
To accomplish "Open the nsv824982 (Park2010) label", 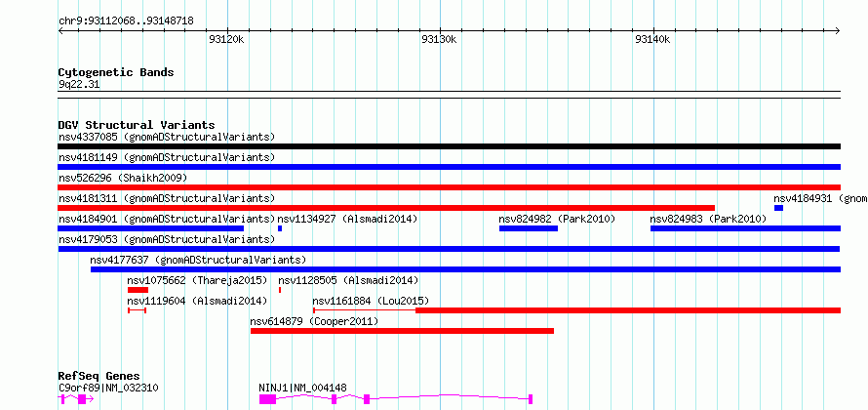I will 558,219.
